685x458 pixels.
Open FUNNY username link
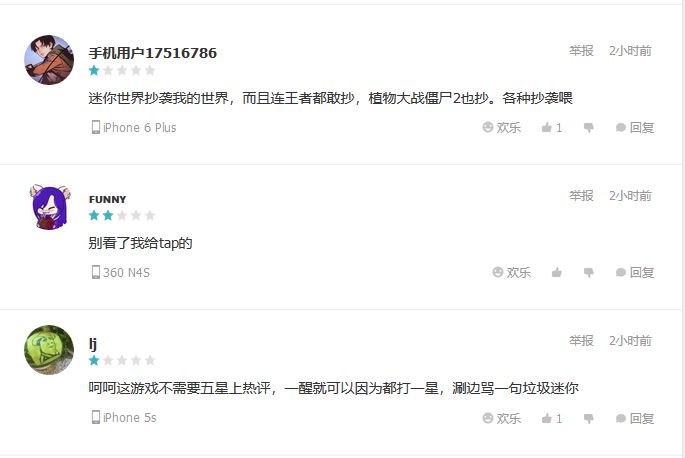click(107, 199)
